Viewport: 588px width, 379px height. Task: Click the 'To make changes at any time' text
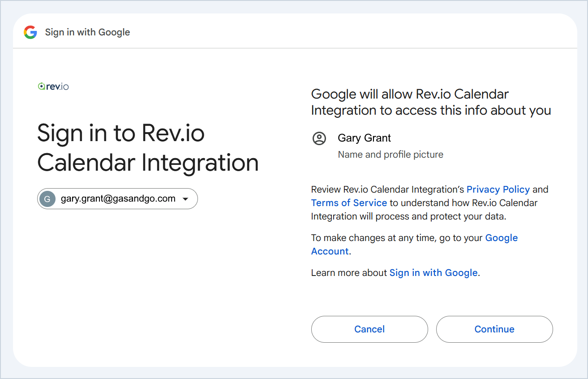[x=397, y=238]
